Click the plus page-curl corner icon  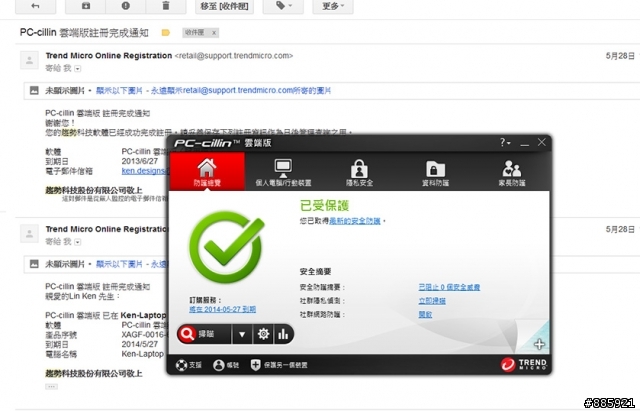tap(539, 344)
